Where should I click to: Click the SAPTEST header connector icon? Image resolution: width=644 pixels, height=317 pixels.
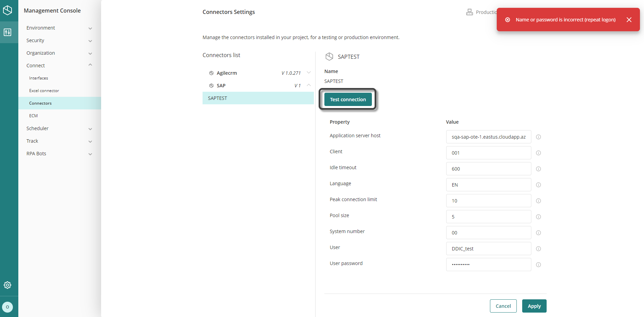point(329,56)
